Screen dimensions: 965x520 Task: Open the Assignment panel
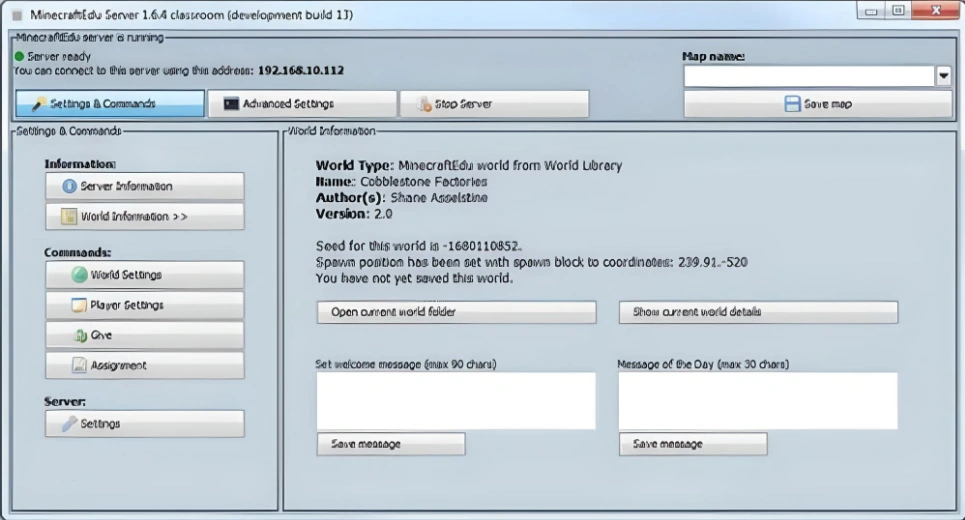point(145,365)
